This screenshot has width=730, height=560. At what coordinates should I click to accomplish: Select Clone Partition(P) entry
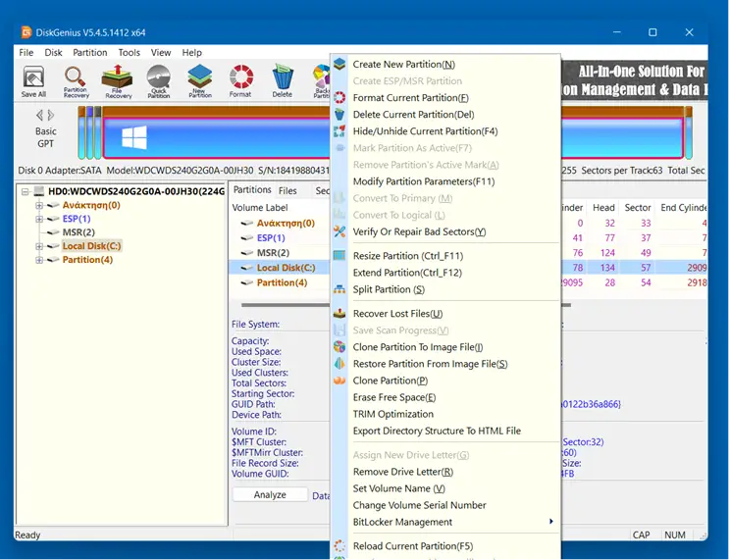(x=391, y=381)
